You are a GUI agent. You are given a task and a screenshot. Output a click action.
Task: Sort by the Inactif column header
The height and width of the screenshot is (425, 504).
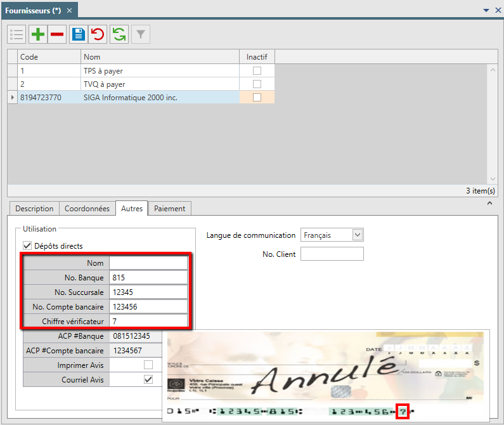[257, 57]
